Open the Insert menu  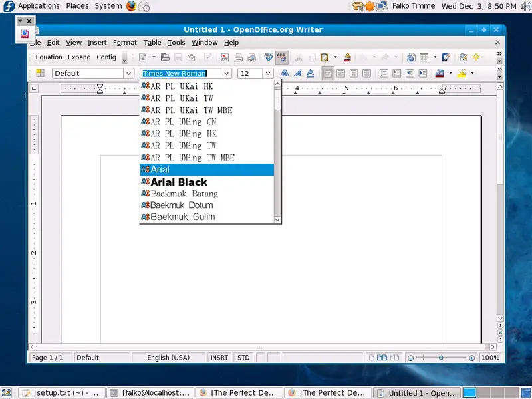coord(97,43)
